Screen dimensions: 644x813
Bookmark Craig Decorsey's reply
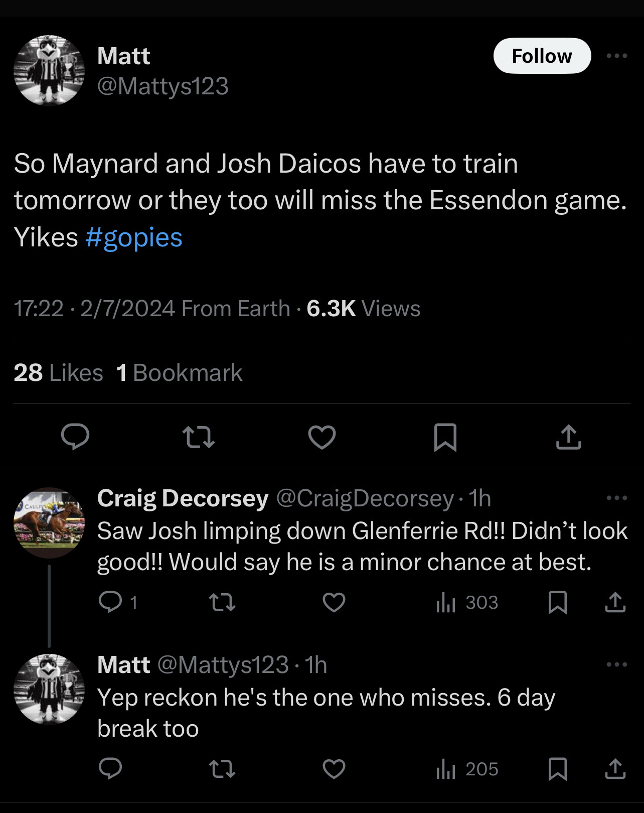tap(558, 602)
